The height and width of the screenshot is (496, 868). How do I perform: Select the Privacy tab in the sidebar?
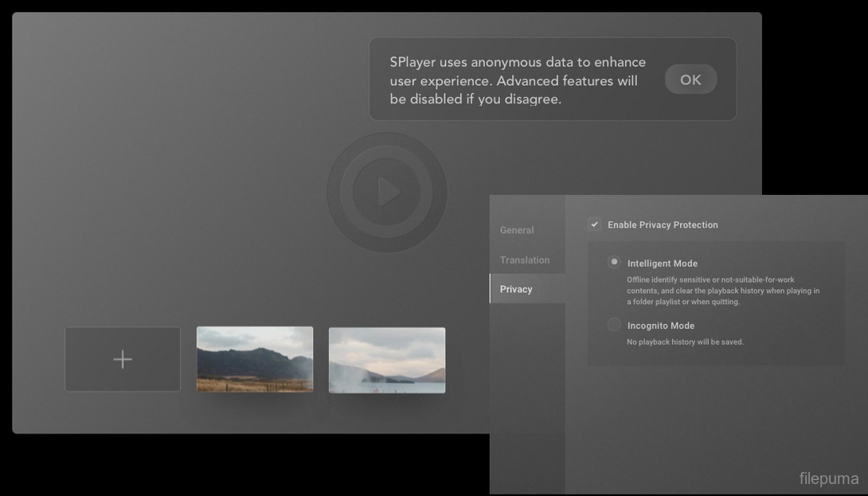517,289
